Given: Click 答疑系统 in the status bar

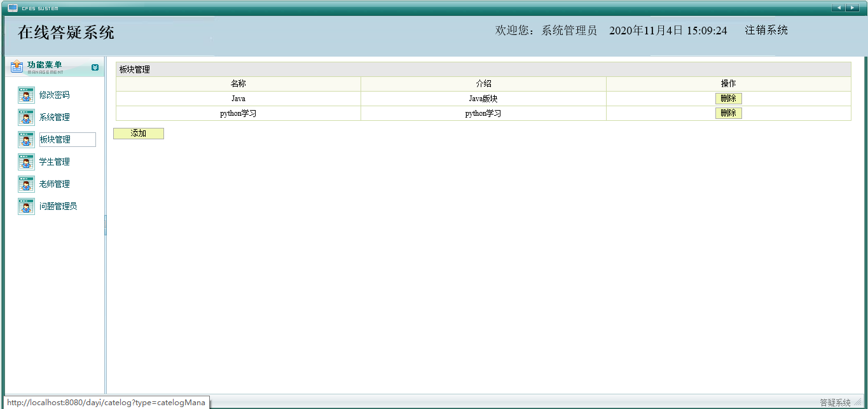Looking at the screenshot, I should click(x=835, y=403).
